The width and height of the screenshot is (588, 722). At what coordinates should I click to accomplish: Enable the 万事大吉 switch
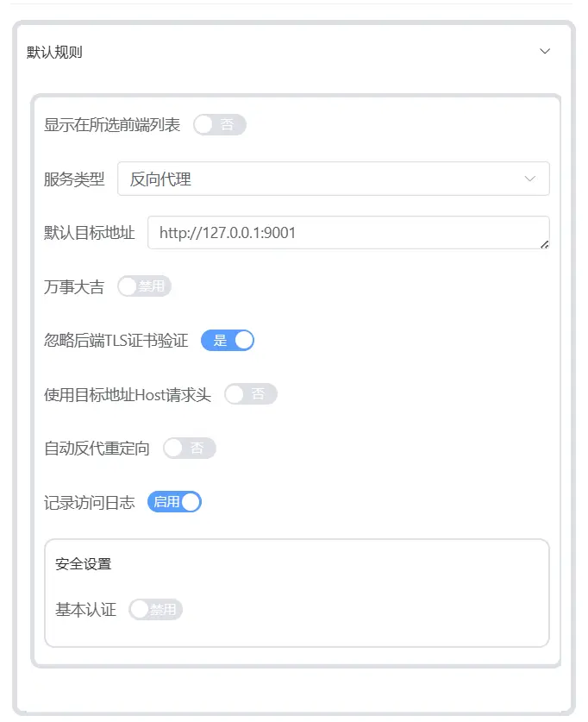[144, 286]
